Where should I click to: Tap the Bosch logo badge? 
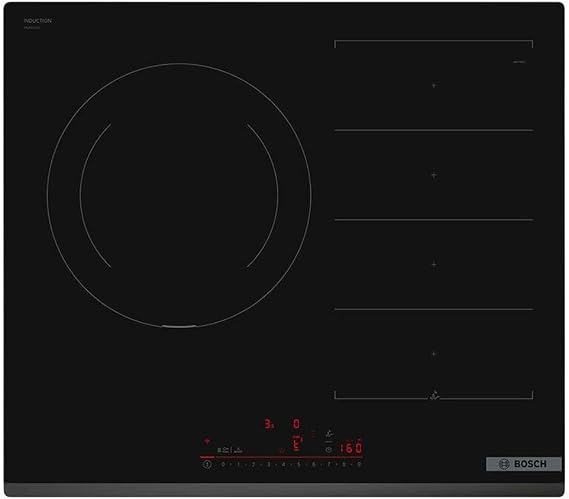point(524,464)
